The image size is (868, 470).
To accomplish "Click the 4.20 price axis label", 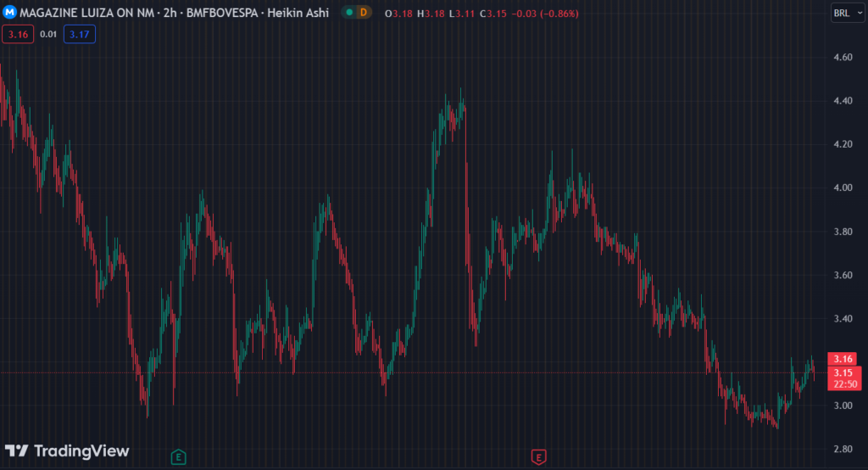I will (843, 144).
